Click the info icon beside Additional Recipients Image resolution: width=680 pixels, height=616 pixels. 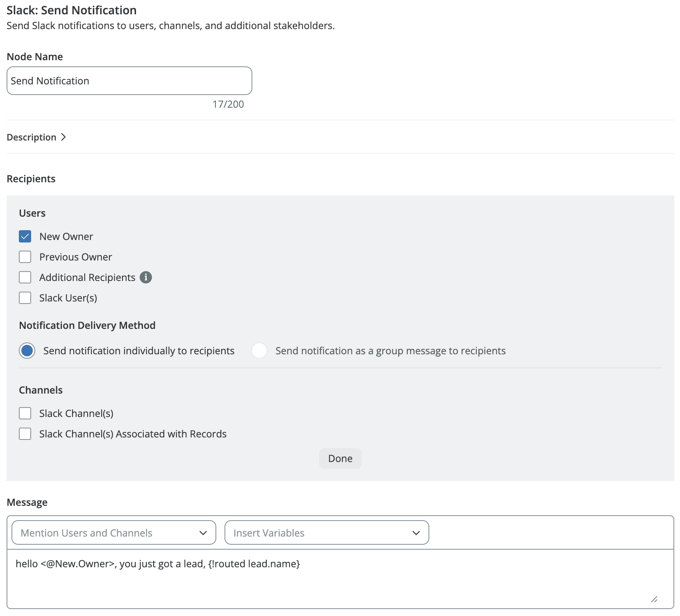tap(146, 277)
